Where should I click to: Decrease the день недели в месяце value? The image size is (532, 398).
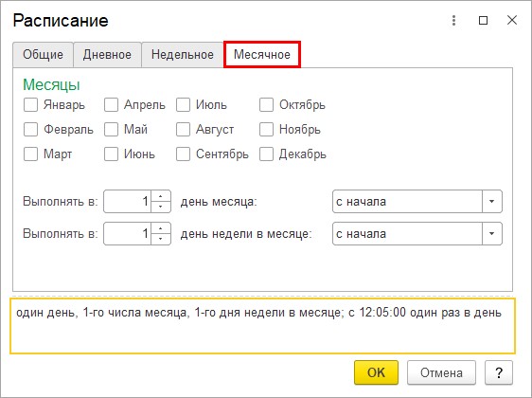161,239
